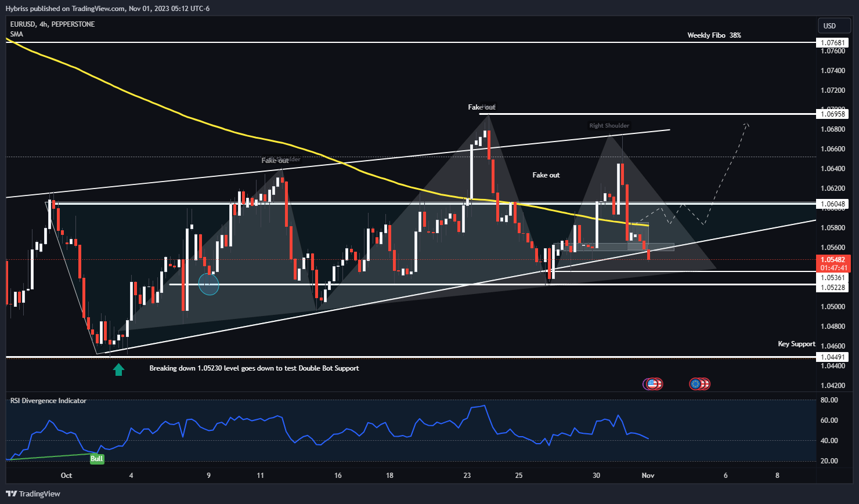This screenshot has width=859, height=504.
Task: Select the green up arrow marker
Action: tap(118, 369)
